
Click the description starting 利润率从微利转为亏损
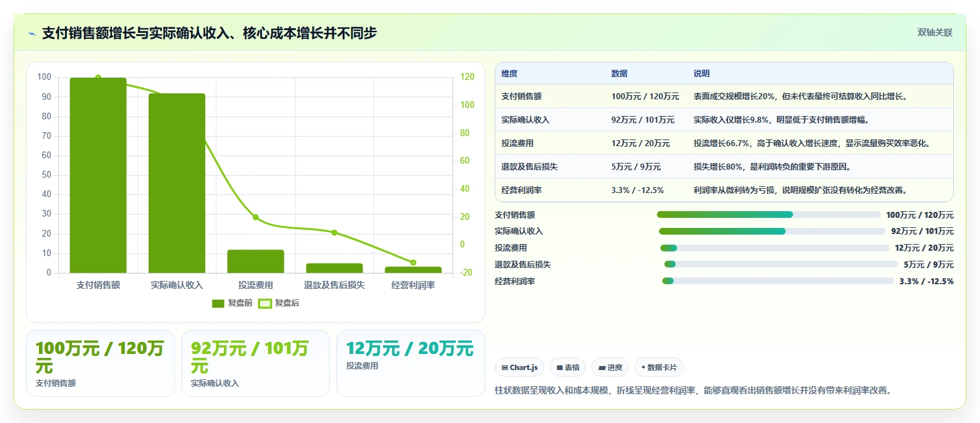point(800,190)
